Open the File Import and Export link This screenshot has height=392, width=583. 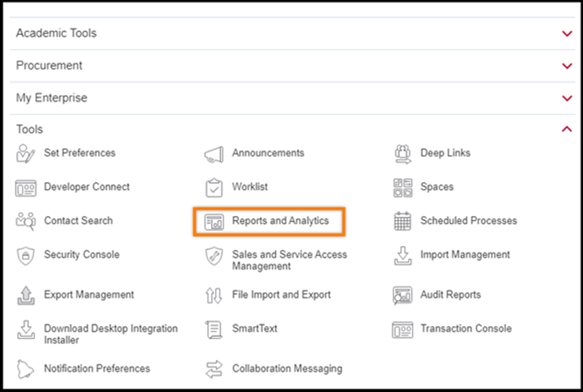tap(281, 295)
